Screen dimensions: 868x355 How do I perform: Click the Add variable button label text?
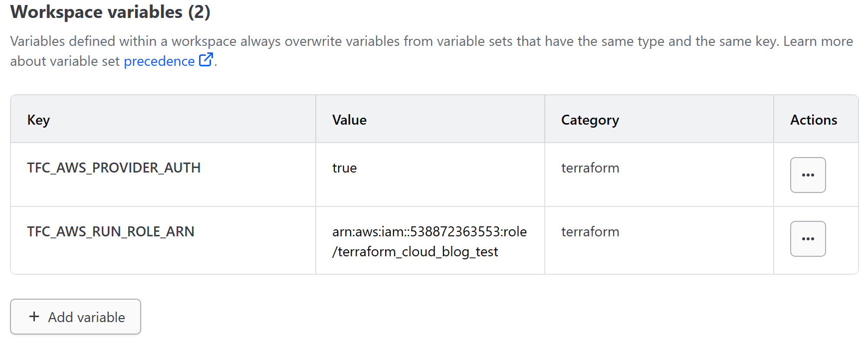point(86,317)
